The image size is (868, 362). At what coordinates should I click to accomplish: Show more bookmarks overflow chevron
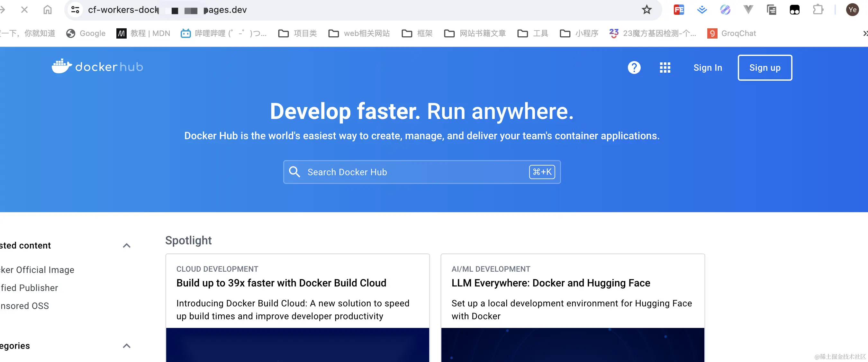865,33
